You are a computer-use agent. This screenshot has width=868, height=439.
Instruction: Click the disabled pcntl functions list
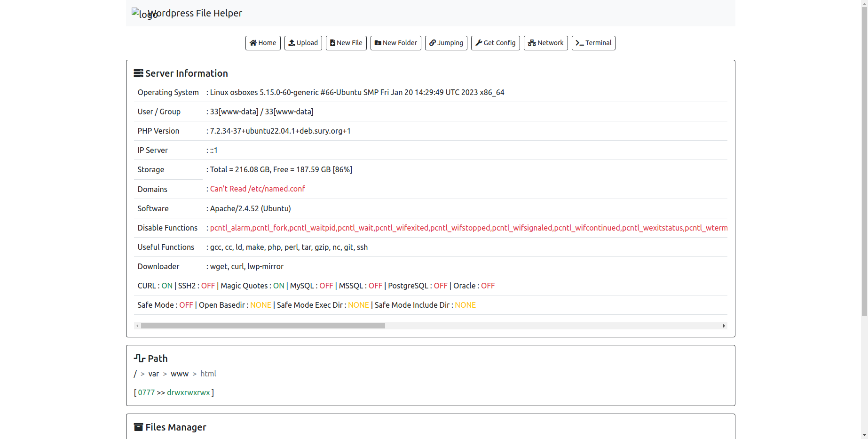[x=468, y=228]
